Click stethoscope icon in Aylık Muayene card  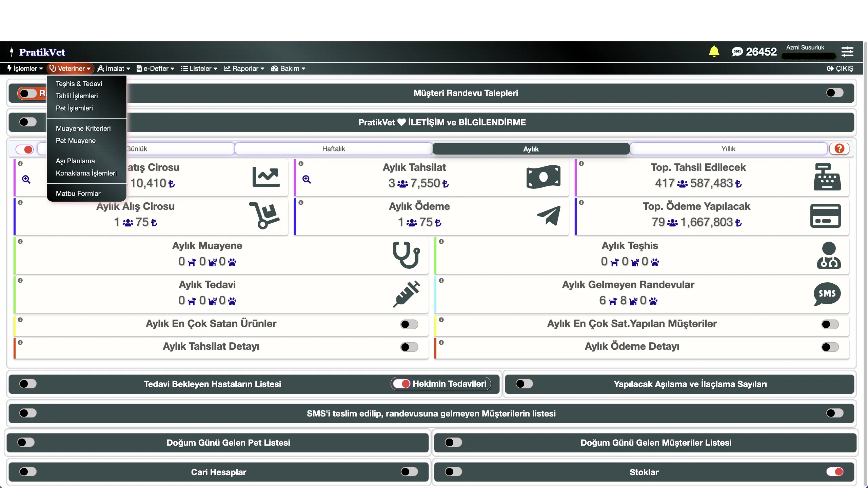point(406,255)
